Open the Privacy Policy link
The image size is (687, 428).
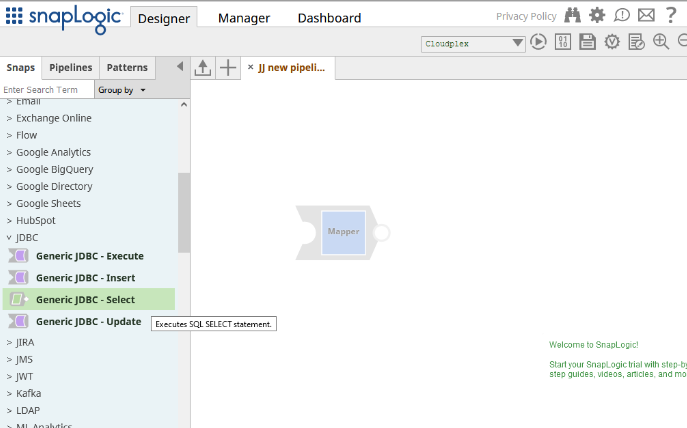click(x=526, y=16)
